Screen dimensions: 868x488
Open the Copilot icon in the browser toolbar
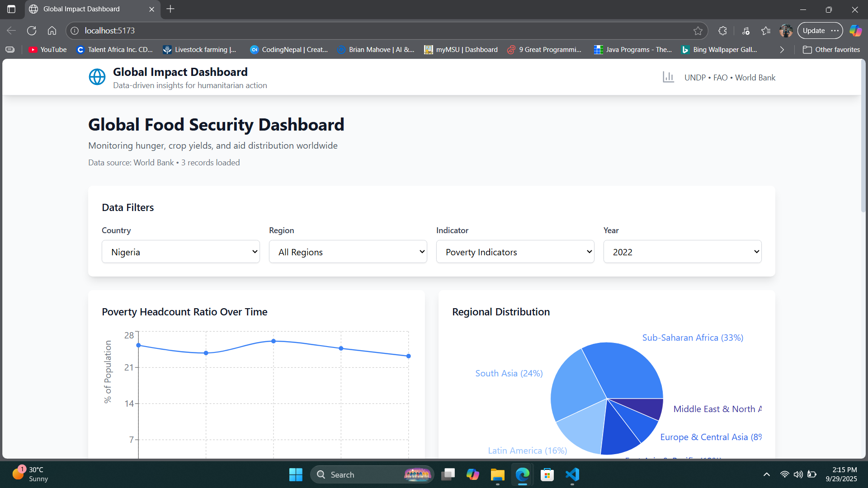click(x=855, y=31)
